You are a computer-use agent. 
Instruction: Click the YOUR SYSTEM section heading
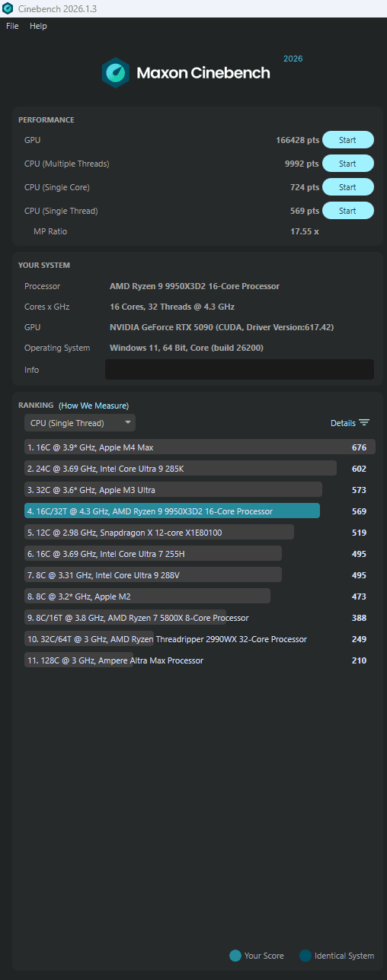point(44,266)
